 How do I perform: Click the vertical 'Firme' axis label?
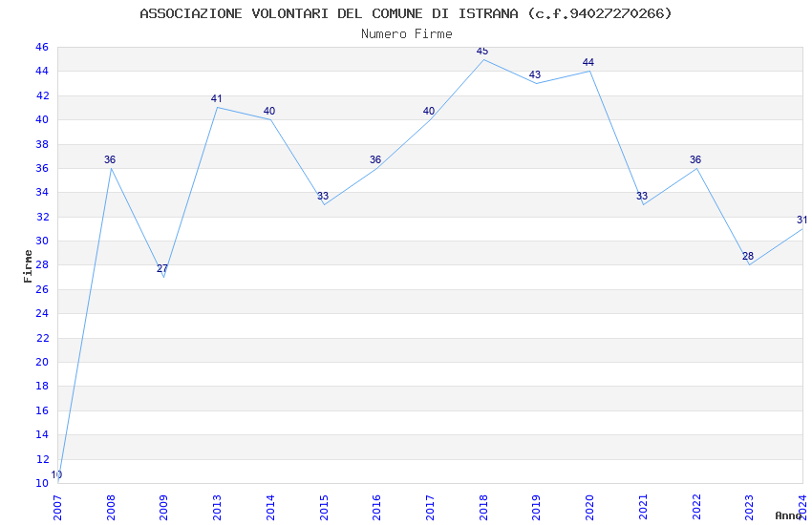[28, 266]
